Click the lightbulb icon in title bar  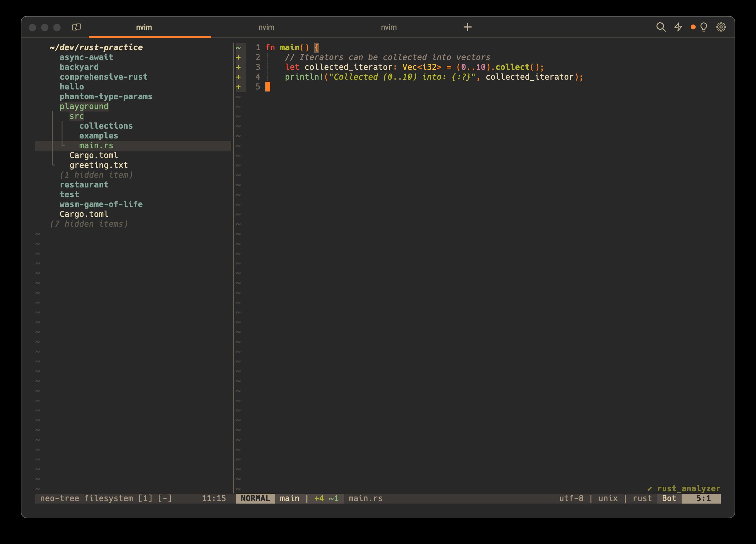coord(704,27)
